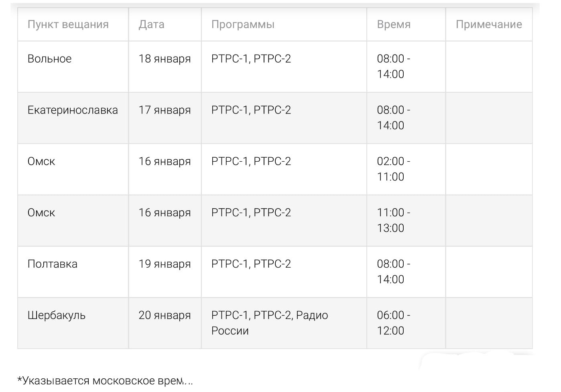The image size is (561, 392).
Task: Click the "Примечание" column header
Action: [x=488, y=24]
